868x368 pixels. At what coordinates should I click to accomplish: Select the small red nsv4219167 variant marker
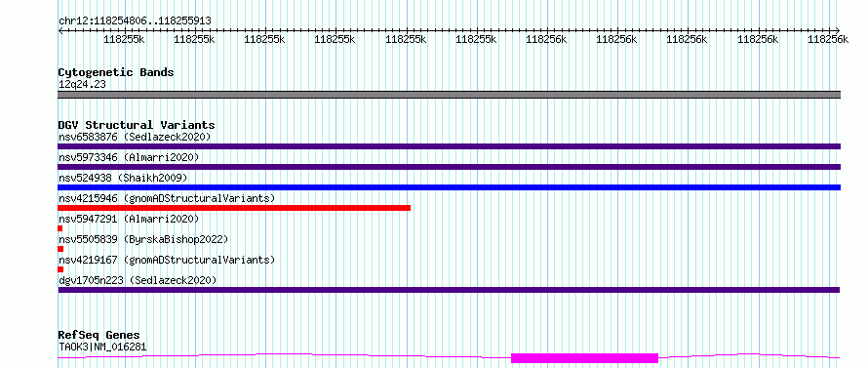(60, 269)
